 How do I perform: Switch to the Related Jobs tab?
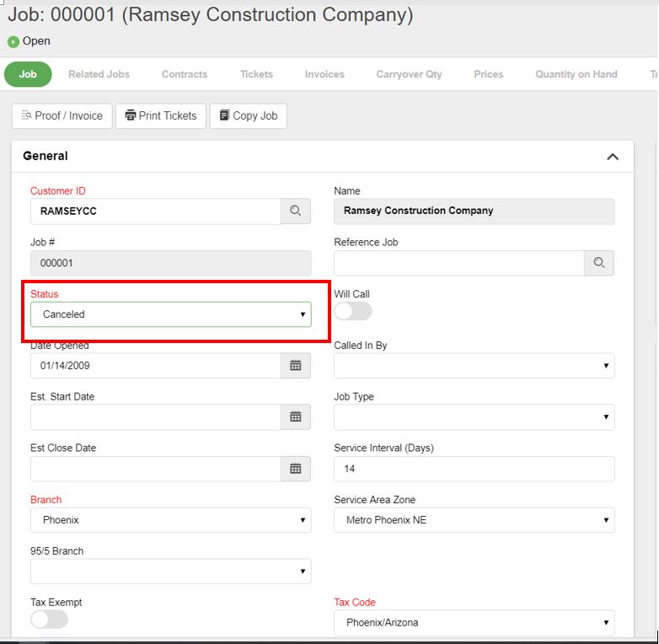tap(99, 74)
